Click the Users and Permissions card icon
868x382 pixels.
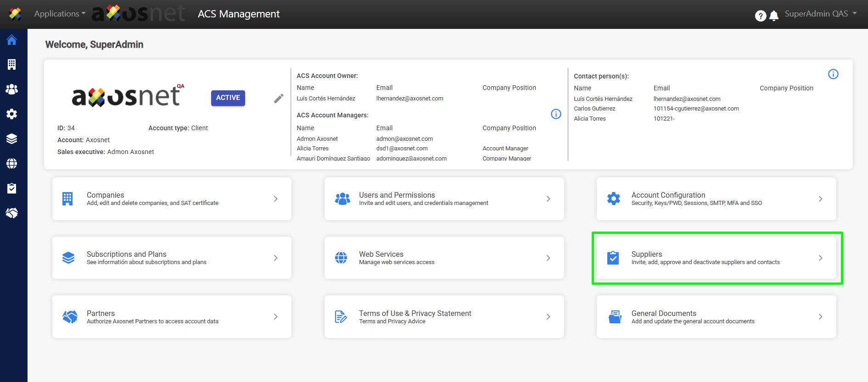(x=342, y=199)
